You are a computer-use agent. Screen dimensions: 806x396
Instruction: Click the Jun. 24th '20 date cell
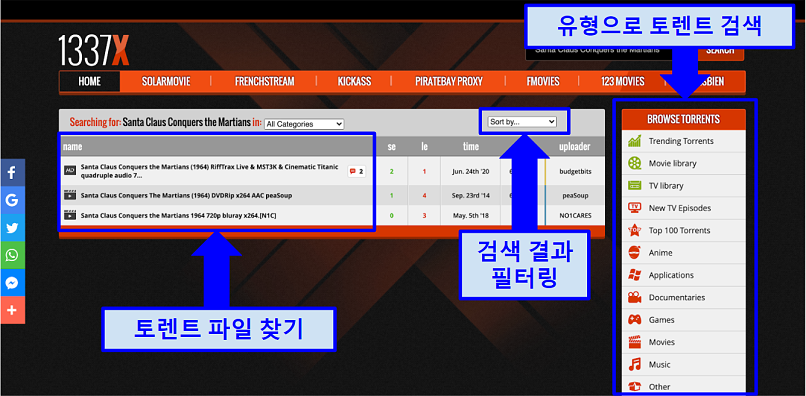471,171
